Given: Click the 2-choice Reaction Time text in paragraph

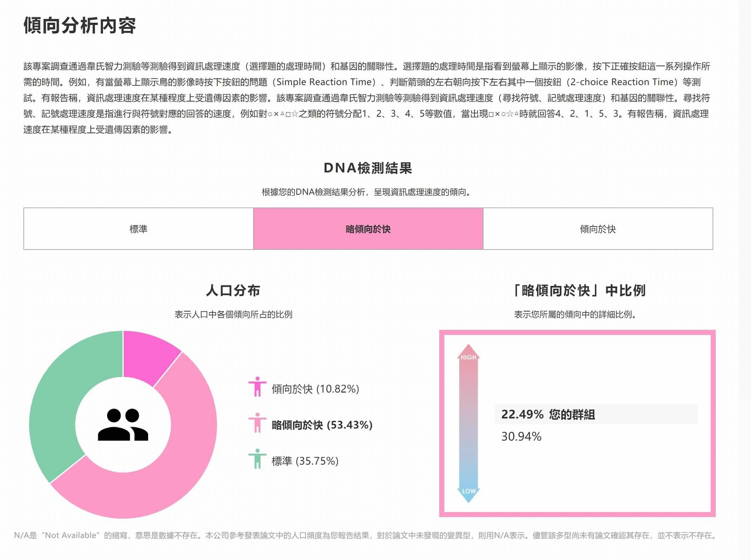Looking at the screenshot, I should click(621, 82).
